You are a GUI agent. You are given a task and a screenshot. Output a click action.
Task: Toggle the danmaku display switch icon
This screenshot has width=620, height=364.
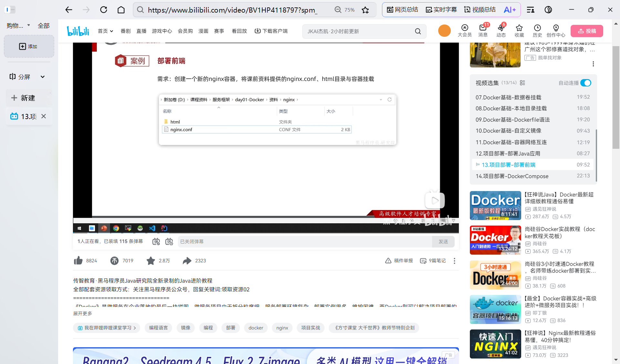(156, 242)
